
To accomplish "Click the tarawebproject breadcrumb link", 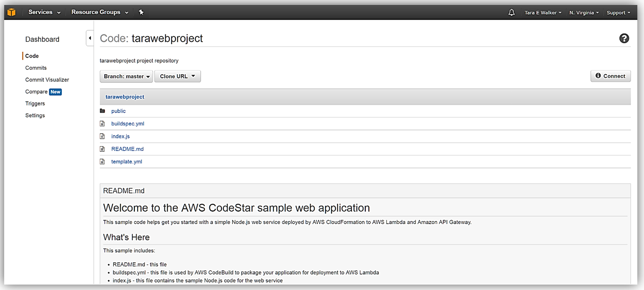I will tap(125, 97).
